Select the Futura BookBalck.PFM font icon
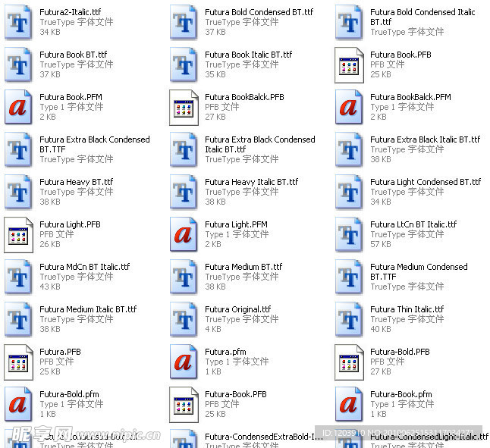The image size is (490, 448). pos(349,107)
